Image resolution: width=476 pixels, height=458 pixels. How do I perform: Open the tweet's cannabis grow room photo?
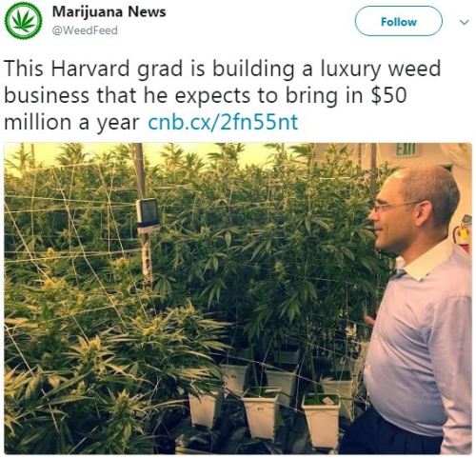pos(238,299)
